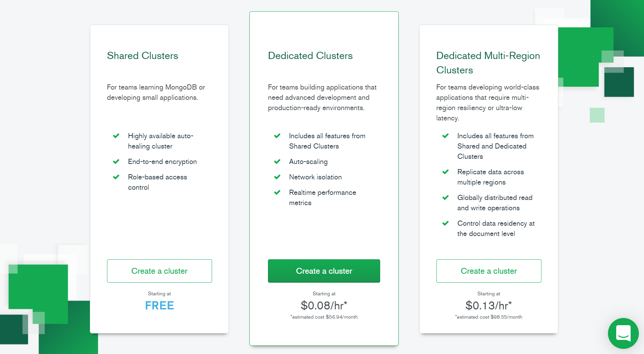The height and width of the screenshot is (354, 644).
Task: Click checkmark next to Globally distributed read
Action: click(x=445, y=198)
